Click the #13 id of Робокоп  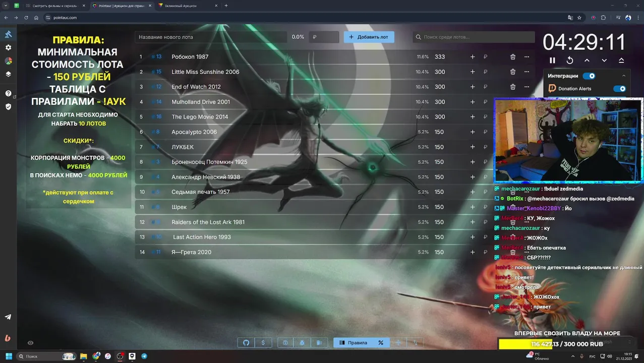pyautogui.click(x=156, y=57)
